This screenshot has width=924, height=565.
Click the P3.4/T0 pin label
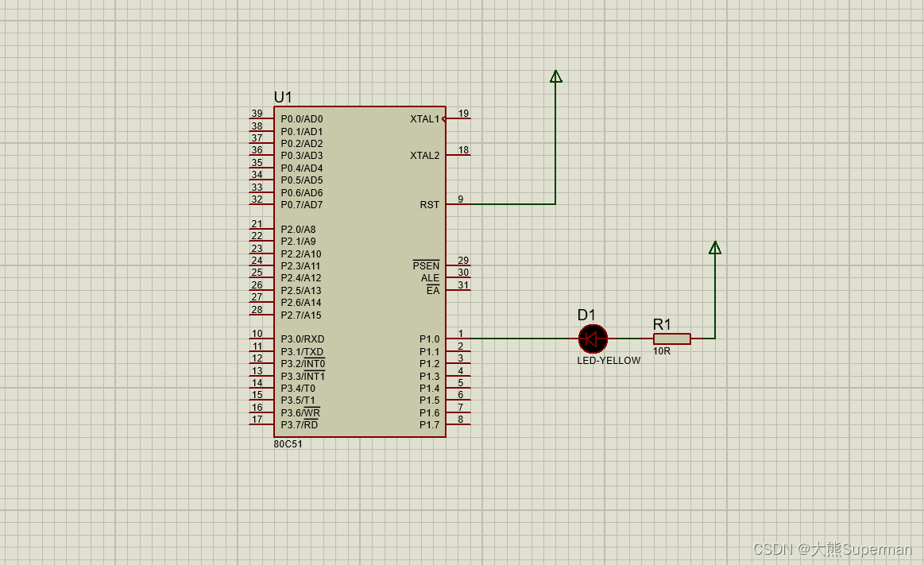(x=298, y=389)
